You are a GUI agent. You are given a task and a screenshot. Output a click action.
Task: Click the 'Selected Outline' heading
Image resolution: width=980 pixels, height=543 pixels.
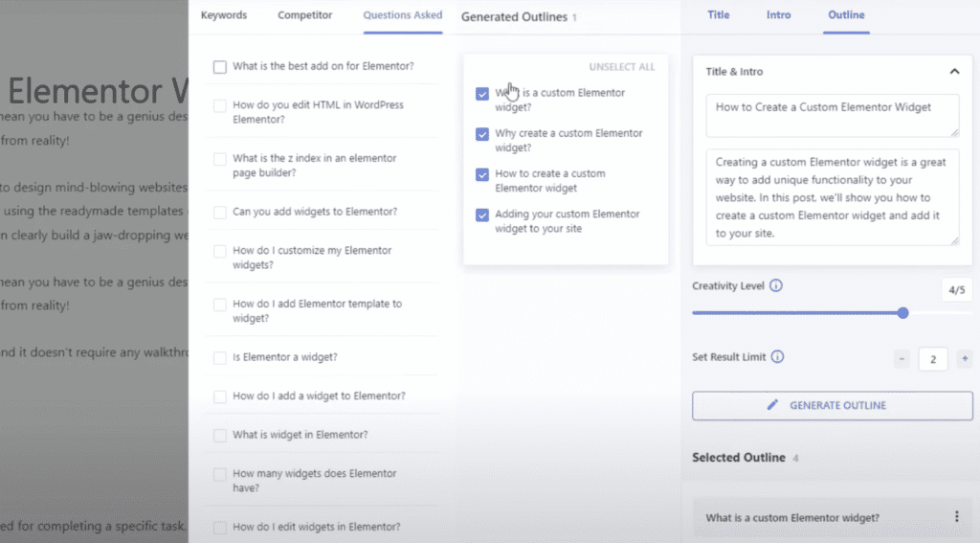[x=738, y=458]
